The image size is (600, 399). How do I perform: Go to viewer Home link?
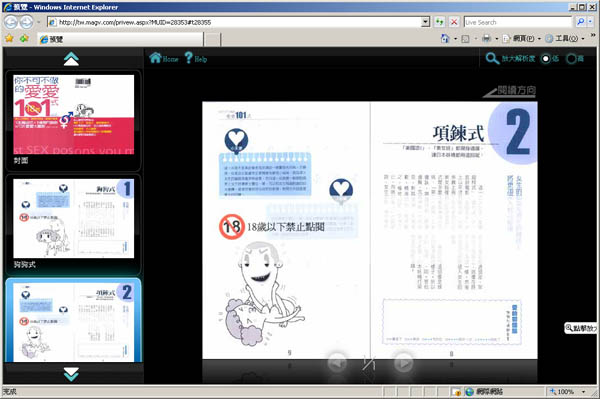164,58
